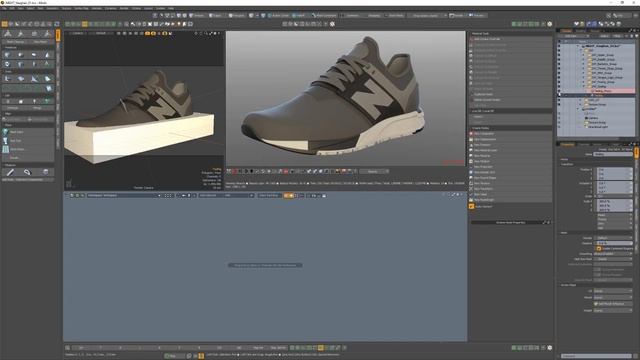Screen dimensions: 640x360
Task: Click the gear icon beside the bottom transport bar
Action: tap(550, 348)
